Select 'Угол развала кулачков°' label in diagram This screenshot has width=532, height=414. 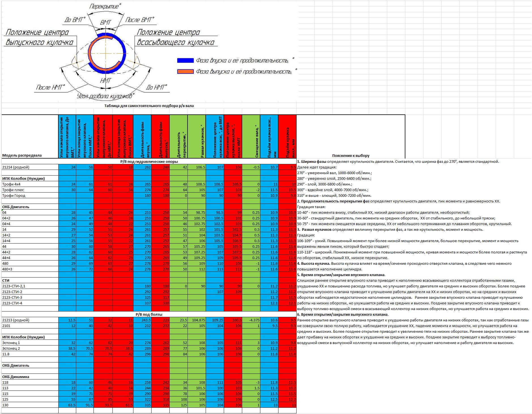pos(105,96)
